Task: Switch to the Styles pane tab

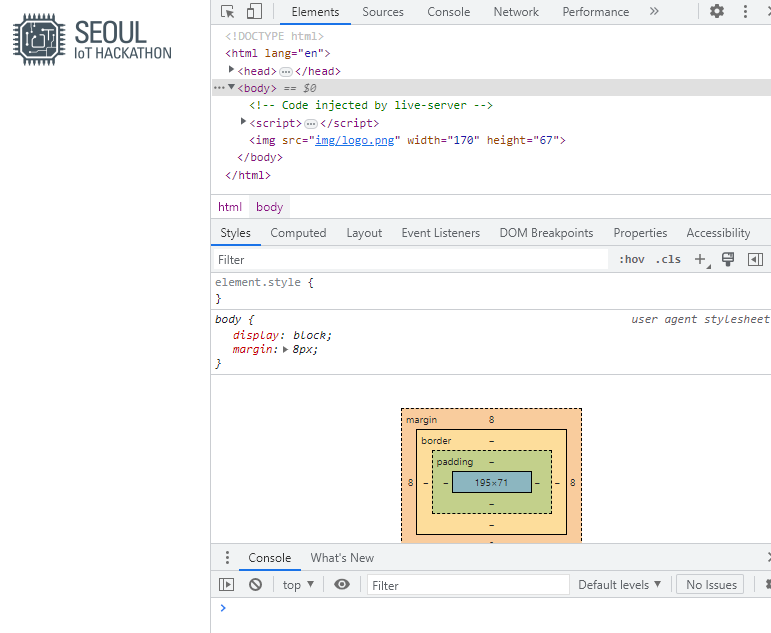Action: (236, 233)
